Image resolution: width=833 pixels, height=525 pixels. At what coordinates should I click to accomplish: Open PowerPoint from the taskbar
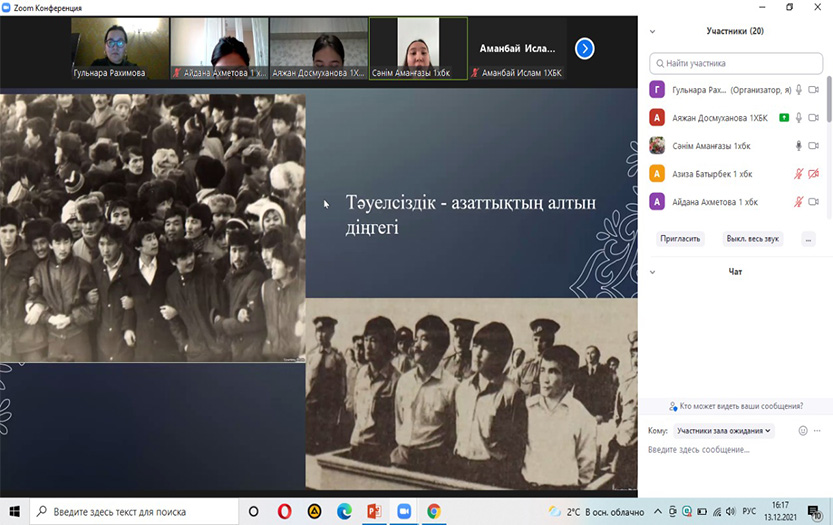(x=375, y=511)
